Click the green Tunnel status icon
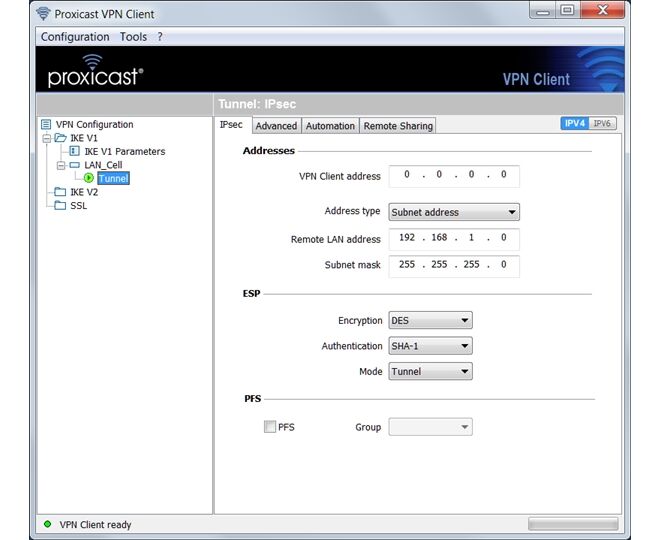The image size is (660, 540). pyautogui.click(x=89, y=179)
